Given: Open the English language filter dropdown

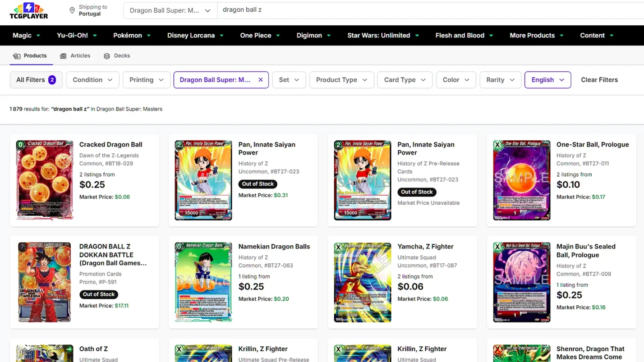Looking at the screenshot, I should coord(548,80).
